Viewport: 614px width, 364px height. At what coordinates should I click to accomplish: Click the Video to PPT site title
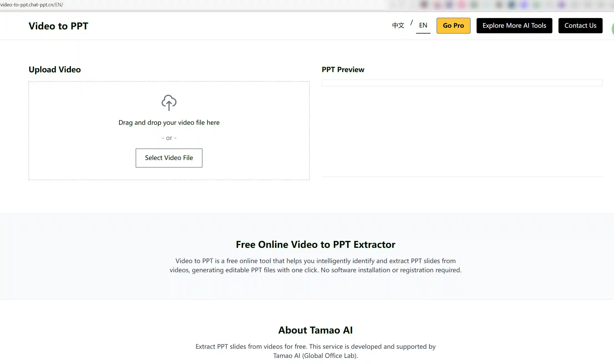(x=58, y=26)
